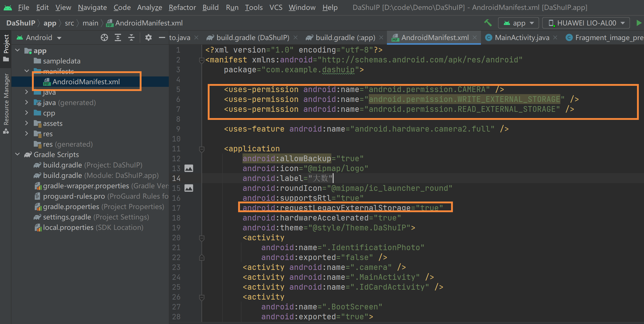Open the Build menu
This screenshot has width=644, height=324.
[x=210, y=8]
